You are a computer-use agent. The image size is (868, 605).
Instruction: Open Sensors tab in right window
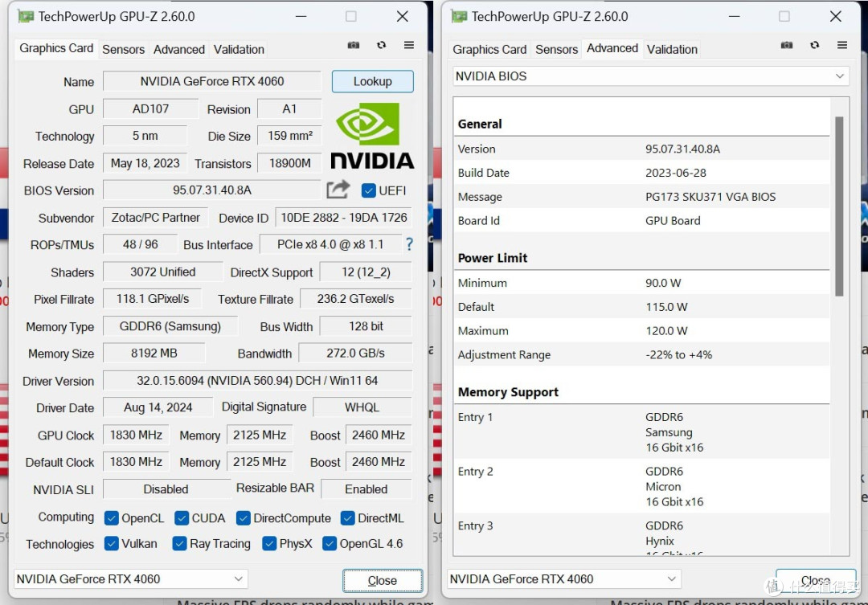556,49
